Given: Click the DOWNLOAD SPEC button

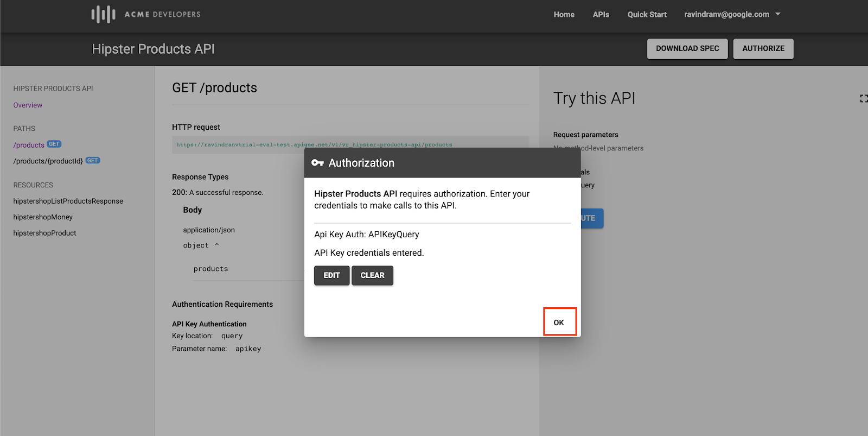Looking at the screenshot, I should coord(687,49).
